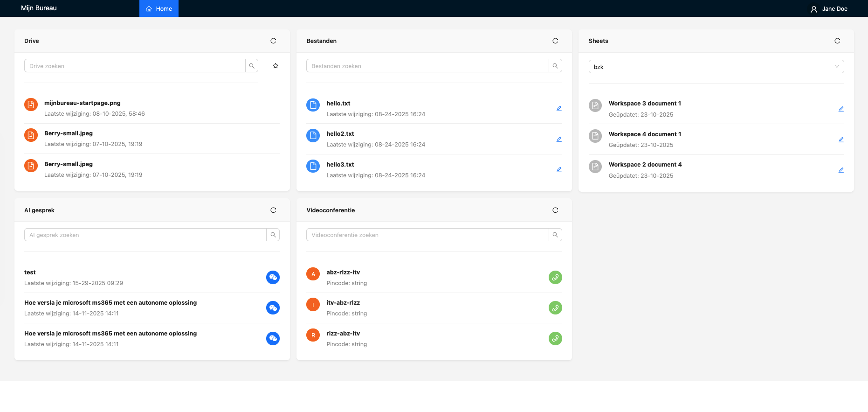Edit Workspace 2 document 4
The width and height of the screenshot is (868, 412).
point(841,170)
